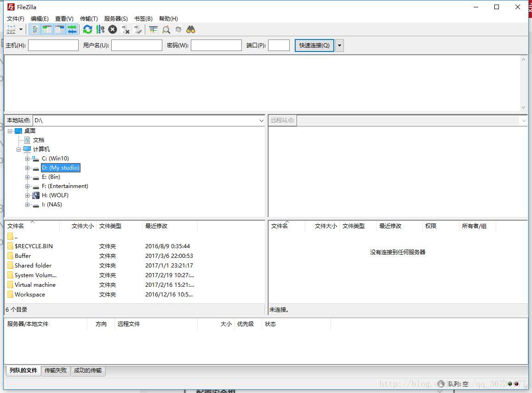Toggle directory comparison
Screen dimensions: 532x393
coord(166,30)
